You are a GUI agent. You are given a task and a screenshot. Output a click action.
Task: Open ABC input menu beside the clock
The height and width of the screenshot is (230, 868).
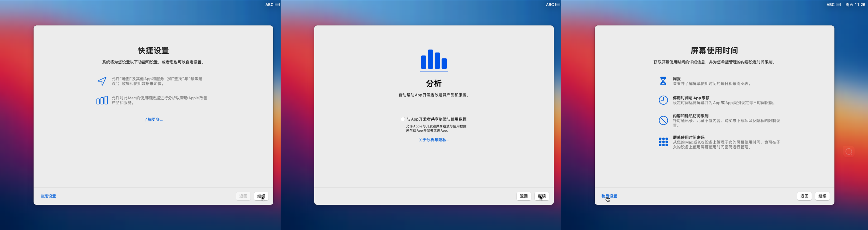(830, 4)
